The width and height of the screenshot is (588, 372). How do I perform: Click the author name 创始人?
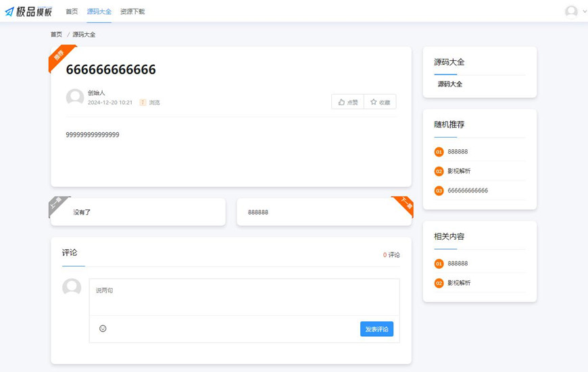[x=97, y=92]
